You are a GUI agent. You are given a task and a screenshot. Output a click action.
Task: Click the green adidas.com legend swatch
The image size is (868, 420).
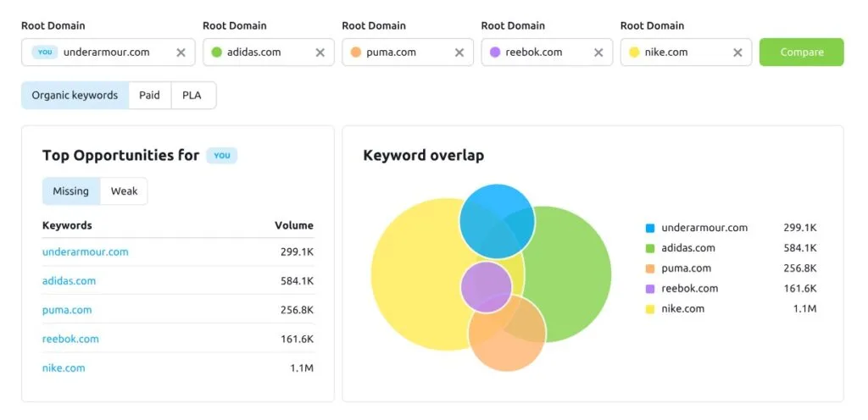(x=650, y=248)
